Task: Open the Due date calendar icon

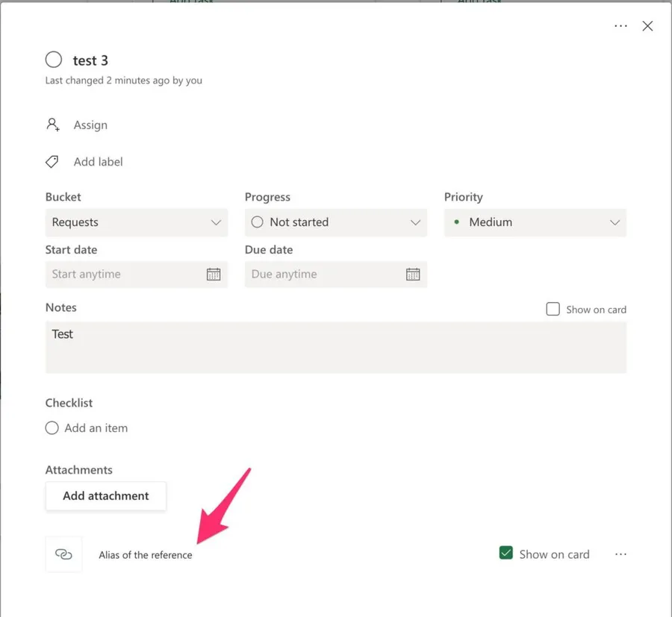Action: pyautogui.click(x=413, y=274)
